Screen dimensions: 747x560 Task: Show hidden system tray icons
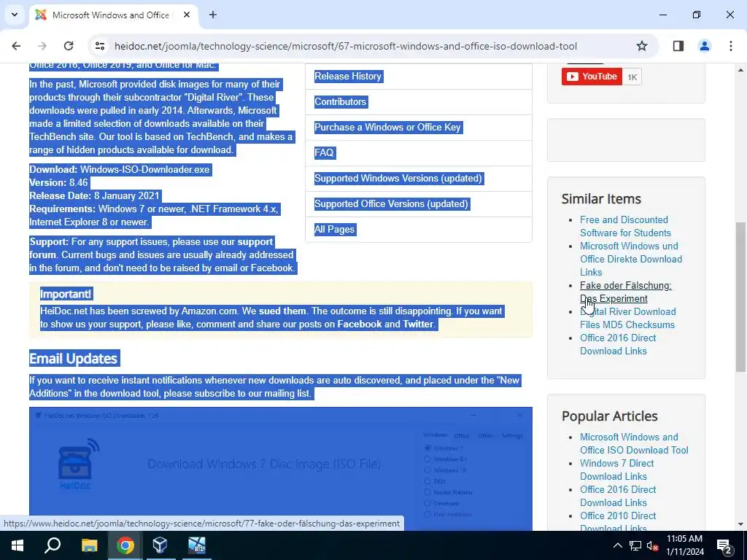pos(617,545)
